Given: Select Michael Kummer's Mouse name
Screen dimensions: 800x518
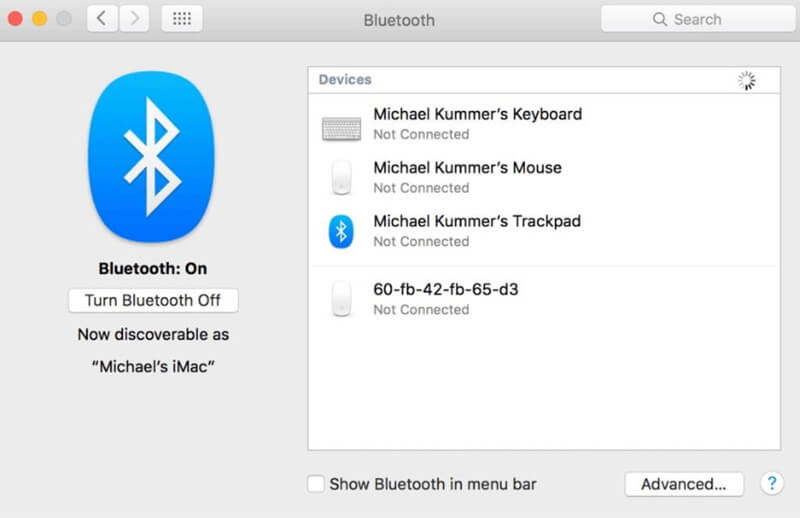Looking at the screenshot, I should click(467, 167).
